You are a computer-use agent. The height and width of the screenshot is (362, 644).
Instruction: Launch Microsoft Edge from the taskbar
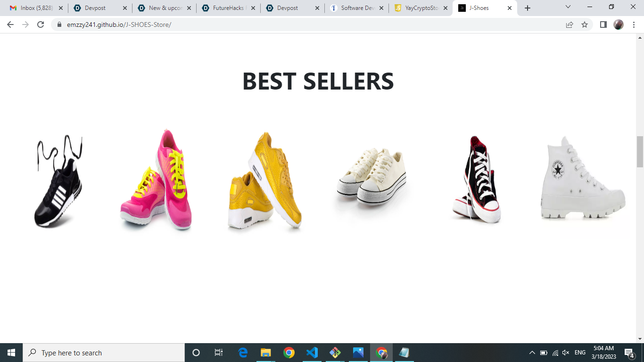[242, 352]
